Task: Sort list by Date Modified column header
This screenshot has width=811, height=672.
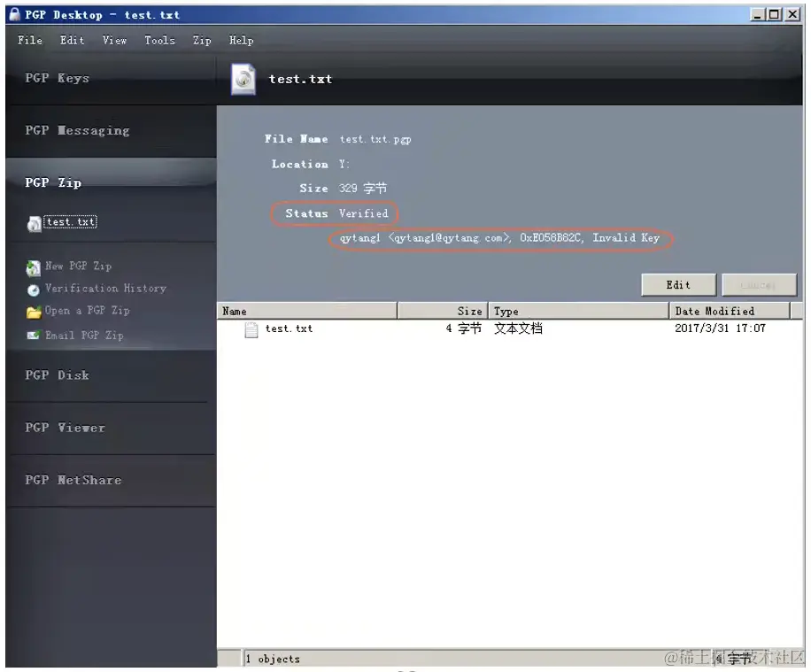Action: coord(730,311)
